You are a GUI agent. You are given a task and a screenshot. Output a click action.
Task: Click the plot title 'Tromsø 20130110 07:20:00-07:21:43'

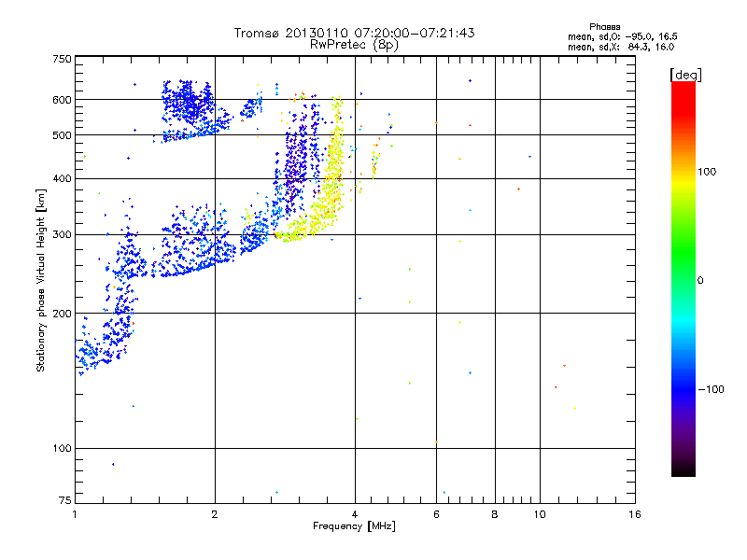point(354,33)
